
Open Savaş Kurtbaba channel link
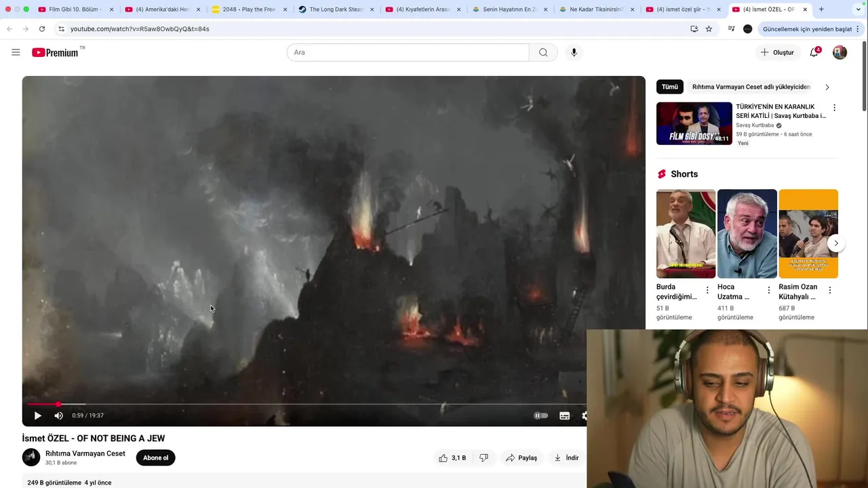click(755, 125)
